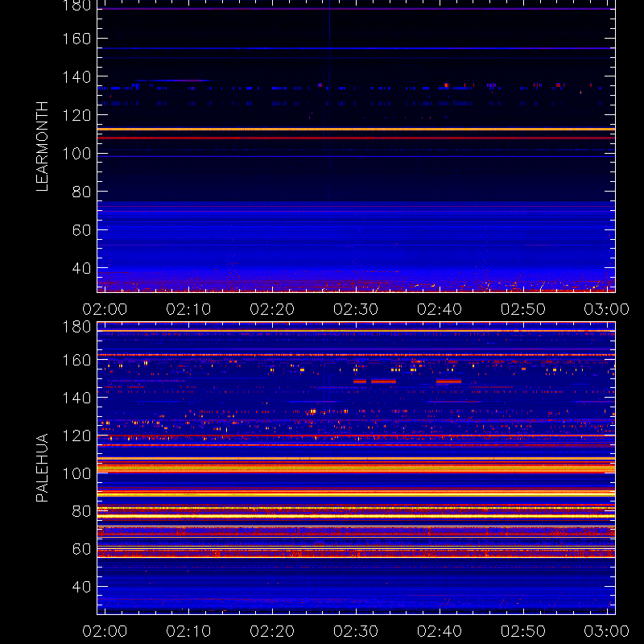
Task: Click 02:10 time label of Palehua plot
Action: (x=188, y=631)
